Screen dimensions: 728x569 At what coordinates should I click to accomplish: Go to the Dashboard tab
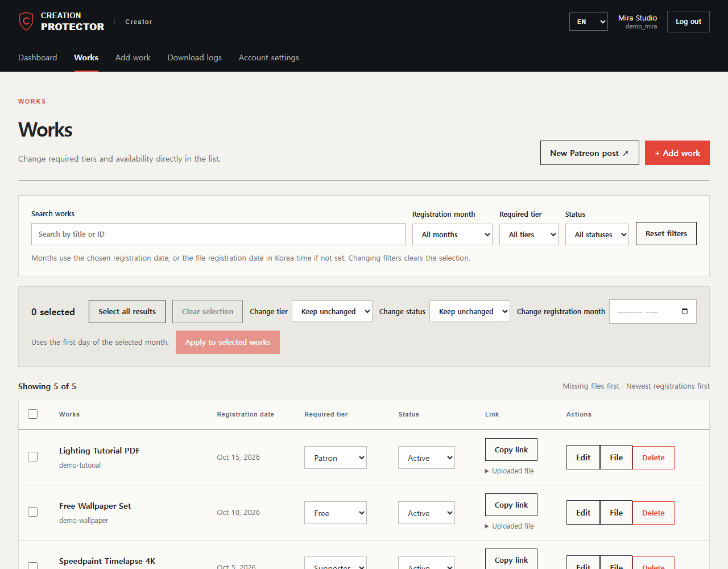(x=38, y=57)
